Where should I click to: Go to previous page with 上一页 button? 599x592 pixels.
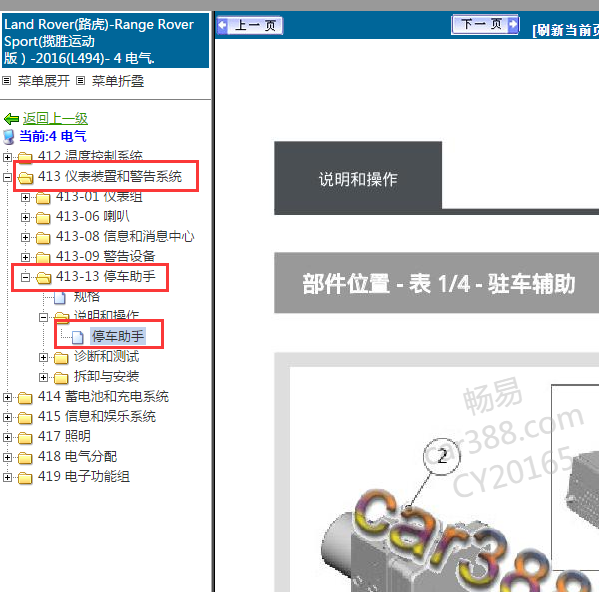[250, 26]
